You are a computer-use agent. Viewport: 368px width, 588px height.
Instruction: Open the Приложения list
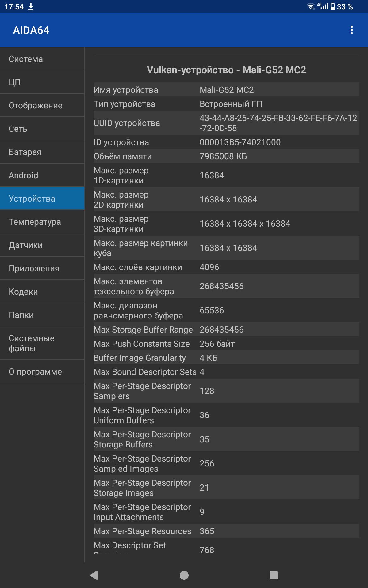pyautogui.click(x=42, y=268)
